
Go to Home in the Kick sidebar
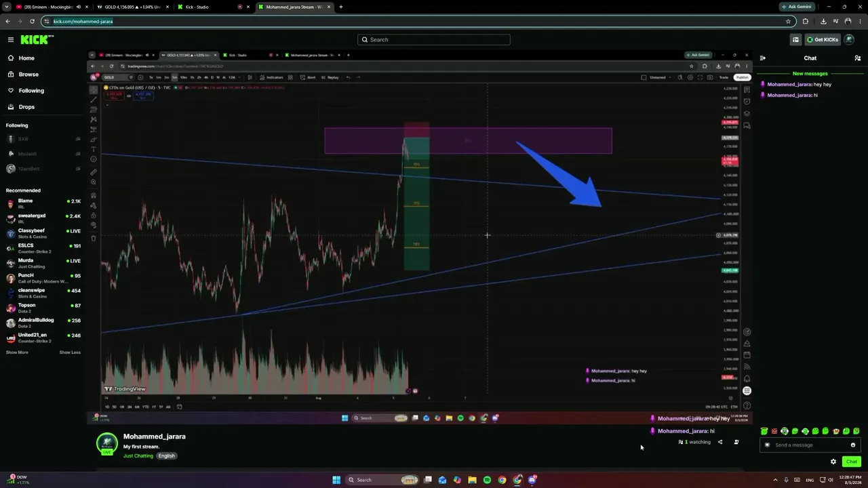pyautogui.click(x=26, y=58)
